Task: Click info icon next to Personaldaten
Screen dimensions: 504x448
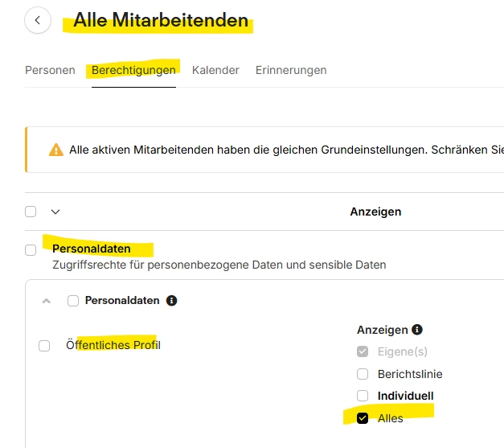Action: (171, 301)
